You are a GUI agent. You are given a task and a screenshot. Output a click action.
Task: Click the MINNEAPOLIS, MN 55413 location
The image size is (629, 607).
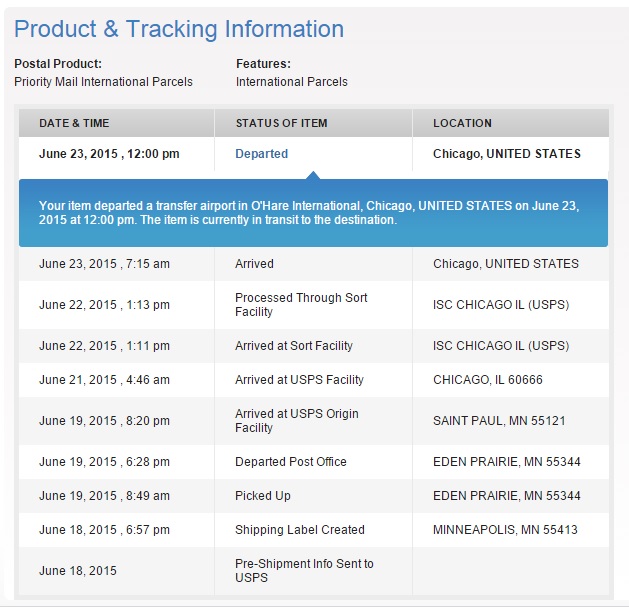coord(505,530)
